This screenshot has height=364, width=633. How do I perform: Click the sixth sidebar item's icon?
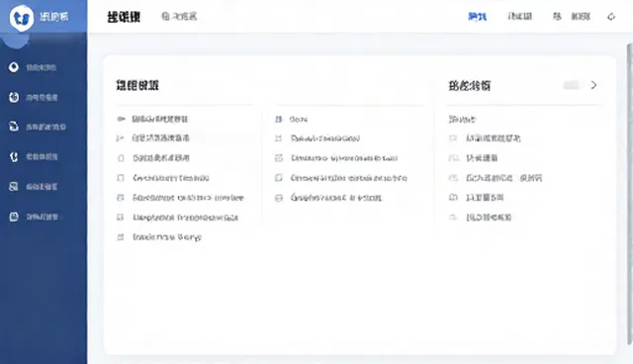click(14, 217)
